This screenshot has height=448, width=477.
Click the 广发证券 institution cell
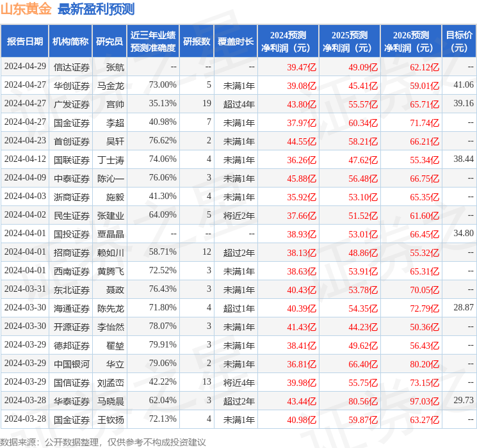pyautogui.click(x=72, y=104)
